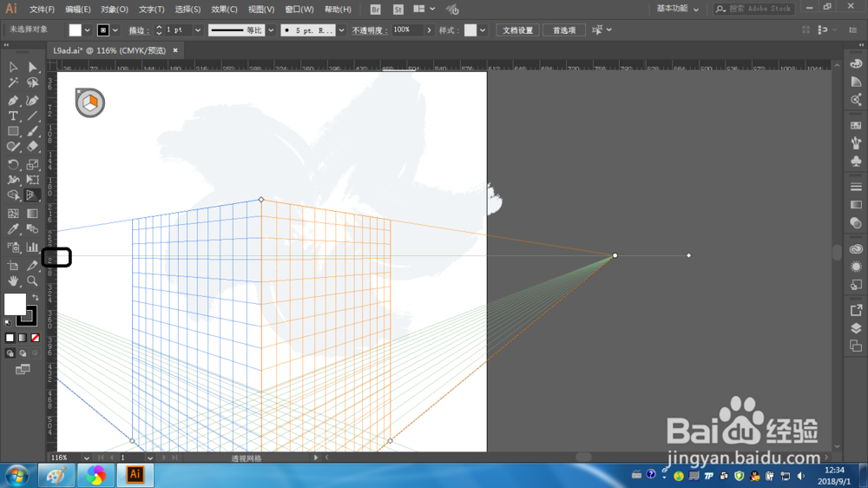The image size is (868, 488).
Task: Select the Width/Warp tool
Action: tap(13, 180)
